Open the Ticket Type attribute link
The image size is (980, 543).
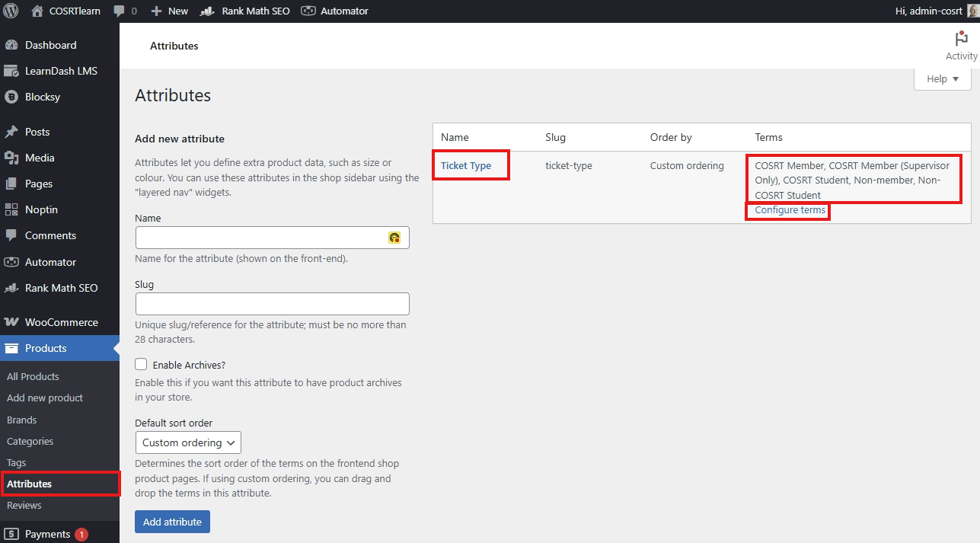tap(466, 165)
